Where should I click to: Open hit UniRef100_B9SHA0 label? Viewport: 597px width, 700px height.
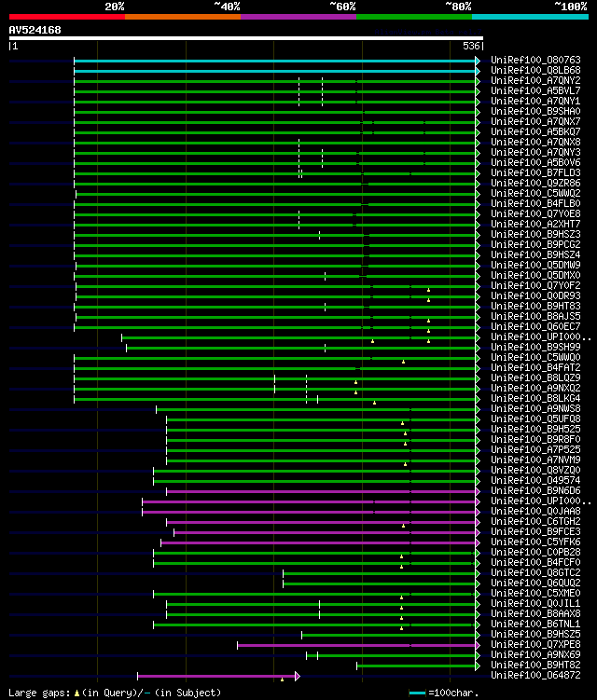(x=535, y=111)
